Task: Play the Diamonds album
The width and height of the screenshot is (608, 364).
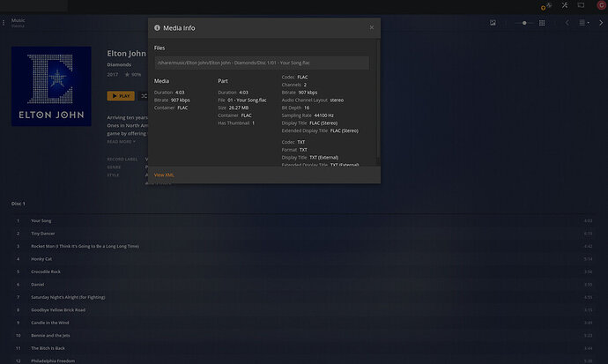Action: [x=121, y=96]
